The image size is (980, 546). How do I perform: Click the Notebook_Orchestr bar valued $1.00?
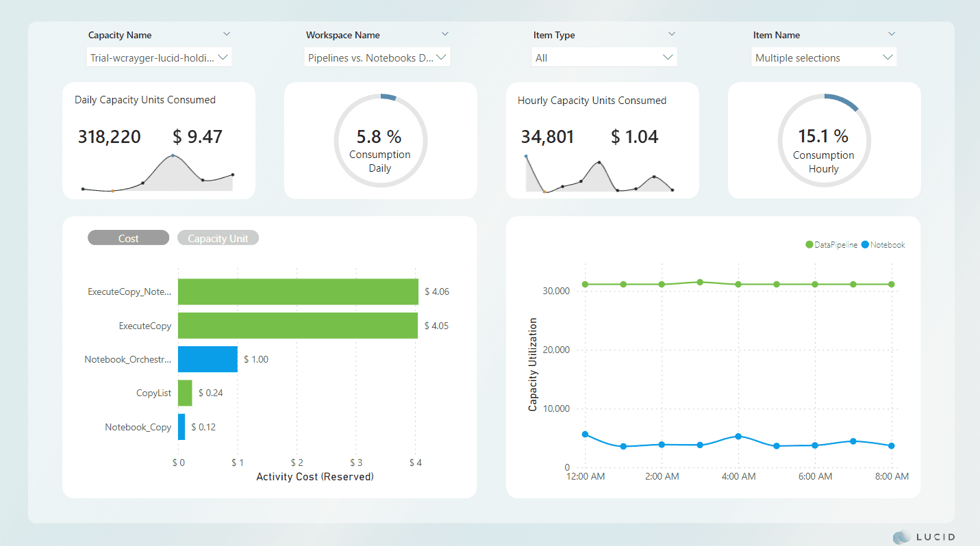coord(208,359)
